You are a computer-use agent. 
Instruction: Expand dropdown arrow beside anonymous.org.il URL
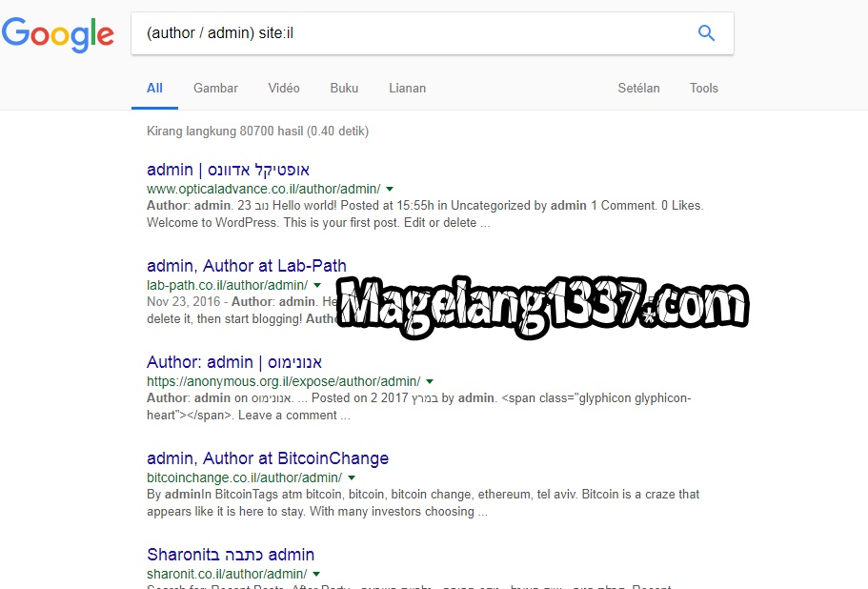pyautogui.click(x=430, y=382)
